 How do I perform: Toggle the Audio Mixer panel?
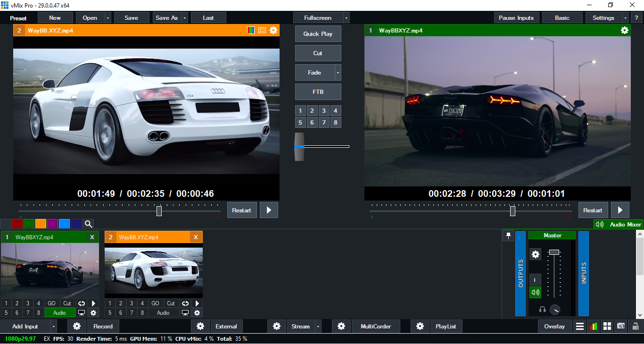click(x=619, y=225)
